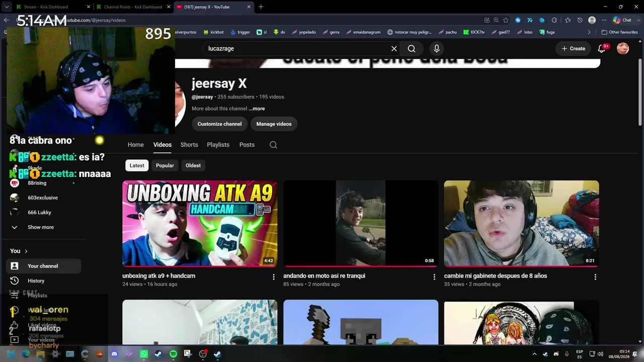Open the browser Extensions puzzle icon
The width and height of the screenshot is (644, 362).
(554, 20)
